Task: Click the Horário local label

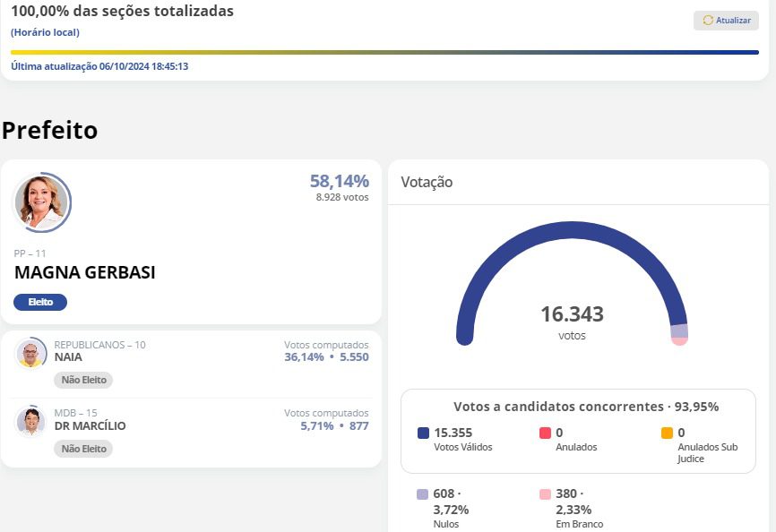Action: click(x=45, y=32)
